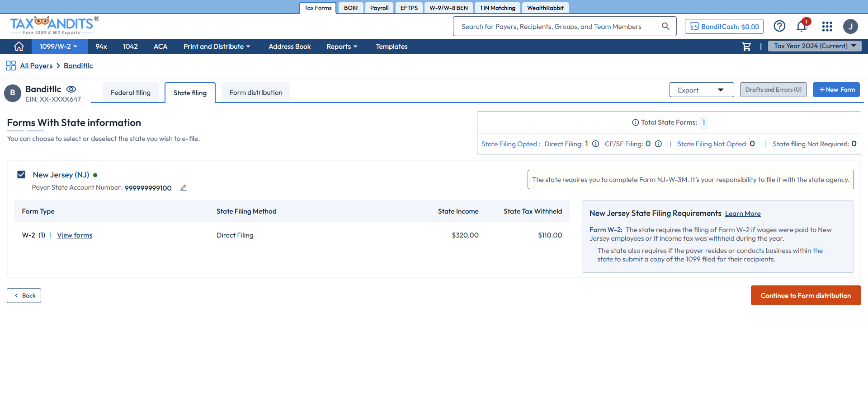Click the All Payers grid icon
The image size is (868, 415).
tap(11, 65)
